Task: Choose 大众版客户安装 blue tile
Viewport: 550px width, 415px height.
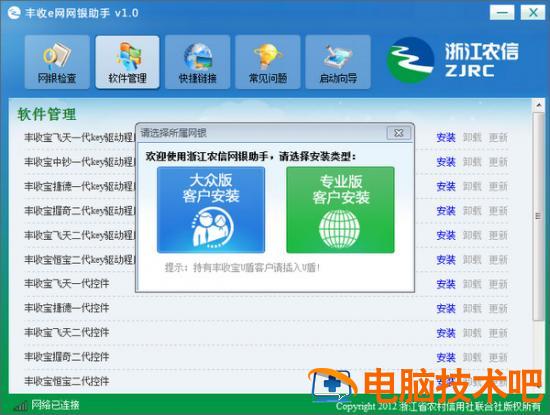Action: (x=211, y=209)
